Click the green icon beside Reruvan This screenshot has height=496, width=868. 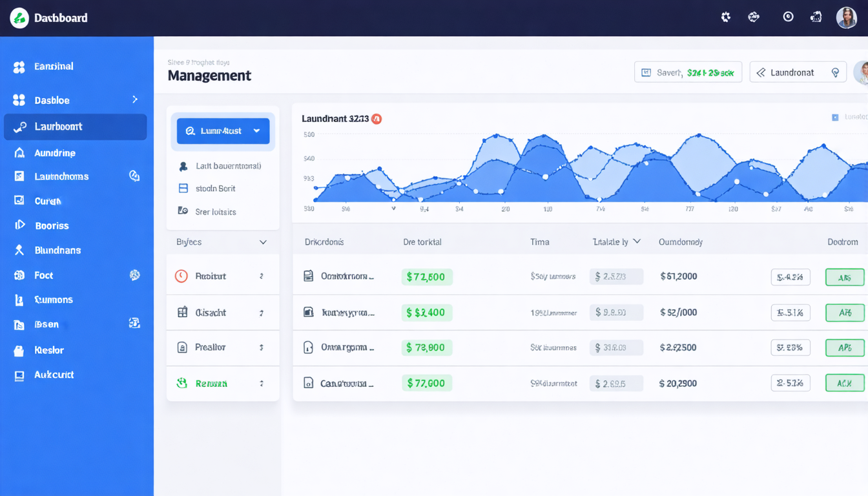click(182, 383)
